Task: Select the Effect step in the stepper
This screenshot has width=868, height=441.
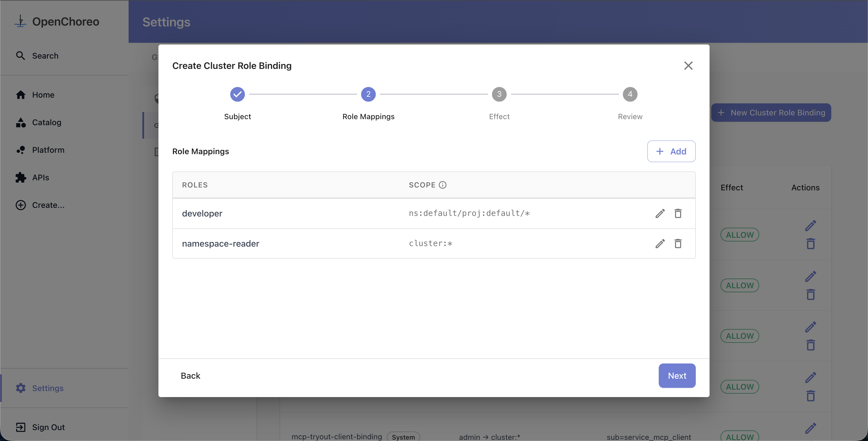Action: click(x=499, y=94)
